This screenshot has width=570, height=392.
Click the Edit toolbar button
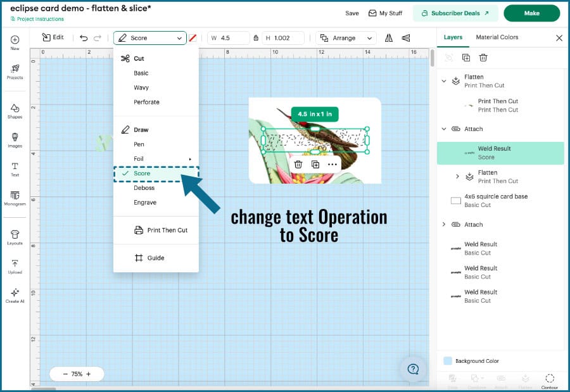(53, 37)
